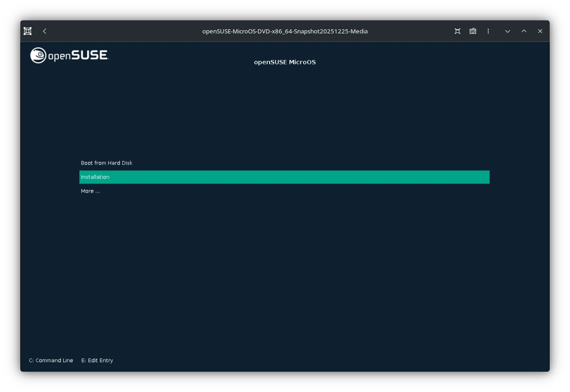Click the openSUSE MicroOS heading

click(x=285, y=62)
